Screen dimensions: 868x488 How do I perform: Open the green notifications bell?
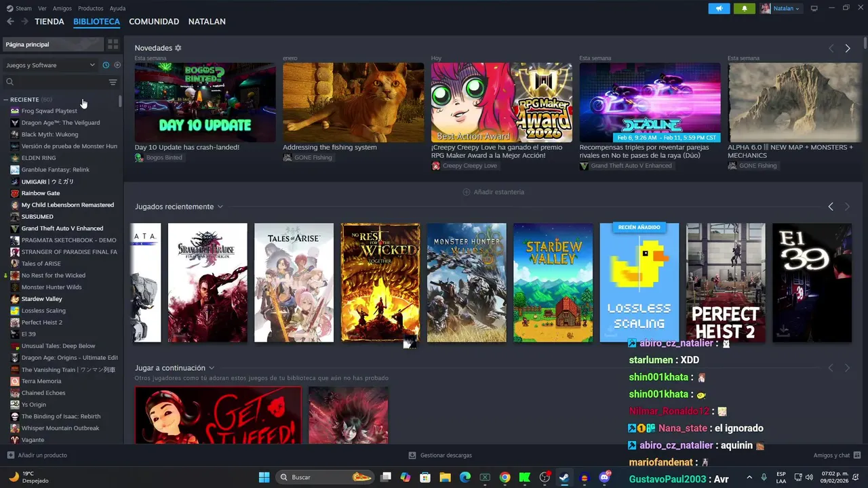tap(745, 8)
